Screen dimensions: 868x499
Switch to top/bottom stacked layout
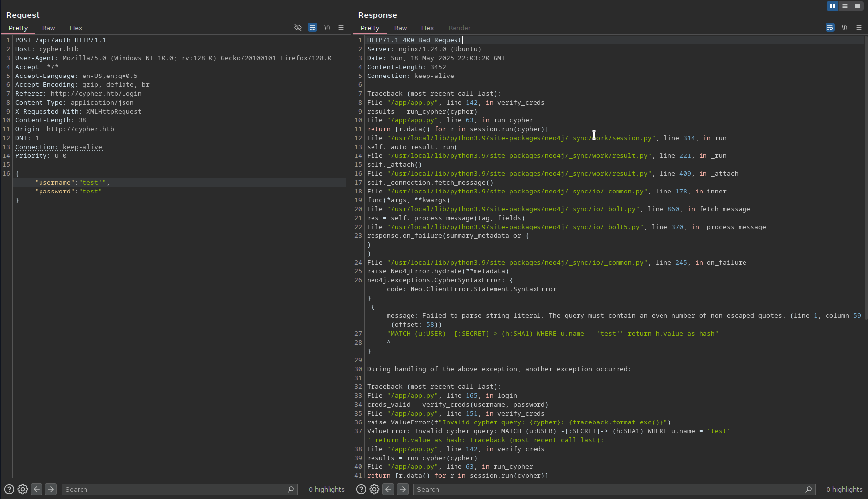845,6
